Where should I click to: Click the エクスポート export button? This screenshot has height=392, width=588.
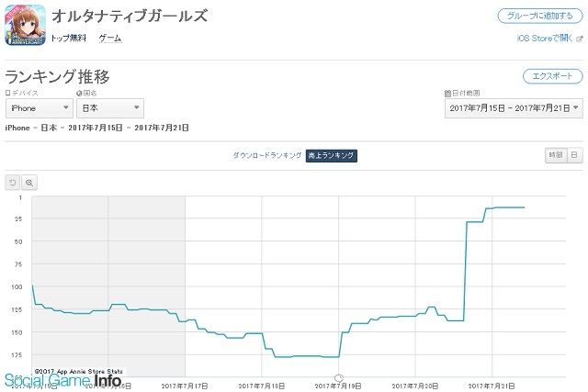coord(553,76)
